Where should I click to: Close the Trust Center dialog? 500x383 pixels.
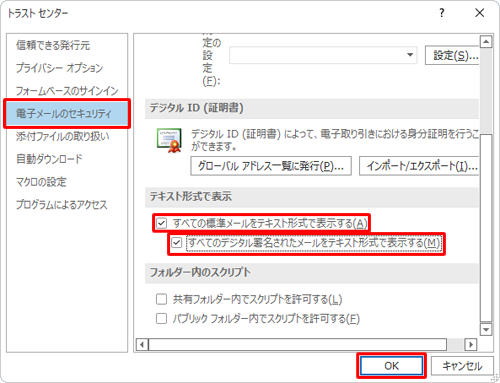tap(480, 13)
